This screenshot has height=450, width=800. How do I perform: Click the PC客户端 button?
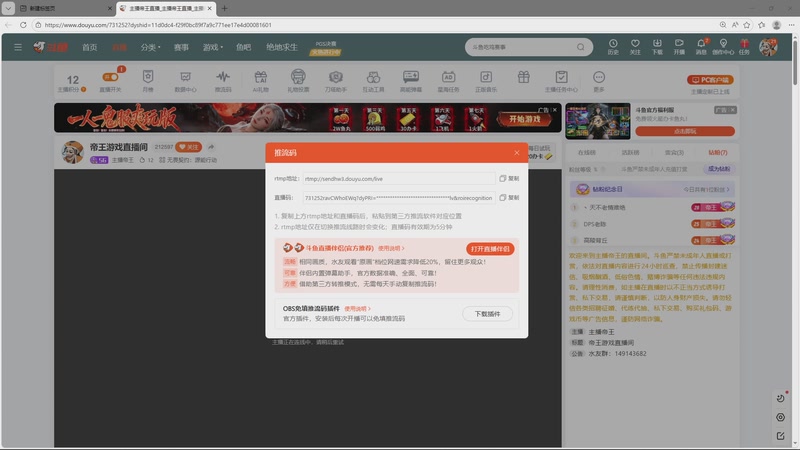pyautogui.click(x=710, y=80)
